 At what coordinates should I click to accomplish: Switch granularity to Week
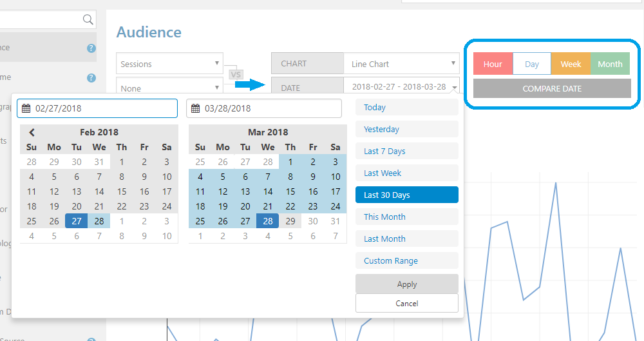coord(571,64)
